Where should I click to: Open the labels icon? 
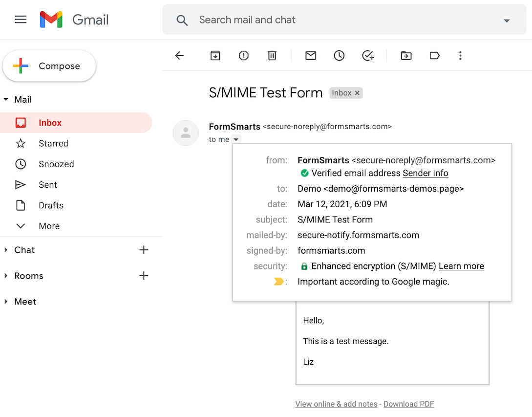click(434, 55)
